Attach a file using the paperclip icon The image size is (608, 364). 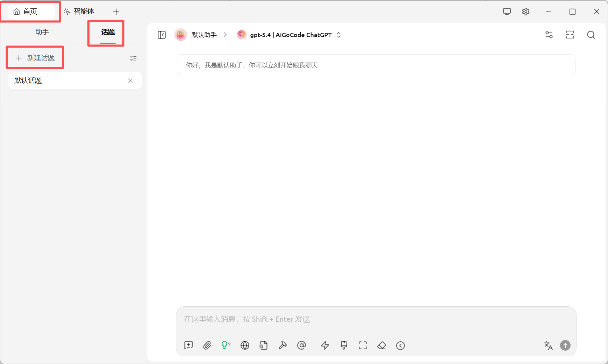tap(207, 345)
